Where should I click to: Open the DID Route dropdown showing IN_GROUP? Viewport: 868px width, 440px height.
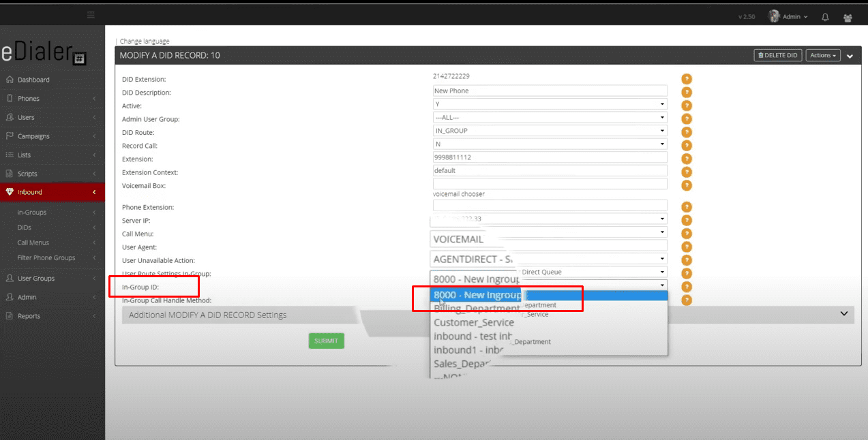tap(550, 131)
